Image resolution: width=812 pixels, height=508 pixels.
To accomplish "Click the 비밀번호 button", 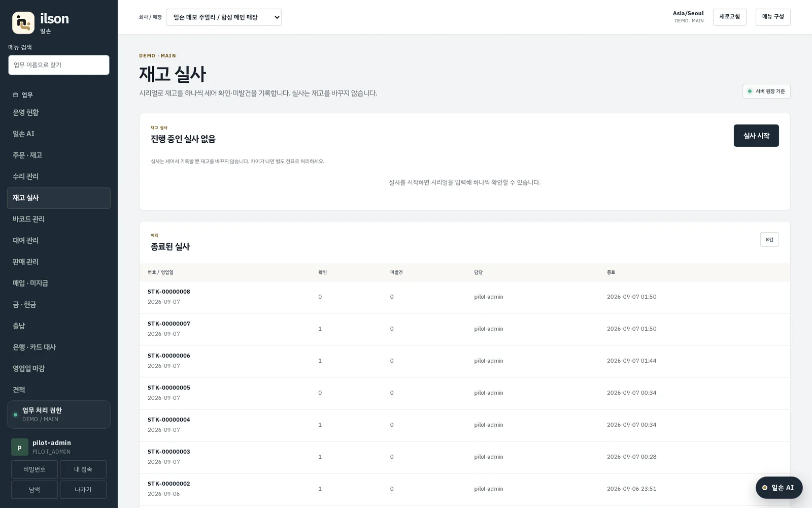I will tap(35, 469).
